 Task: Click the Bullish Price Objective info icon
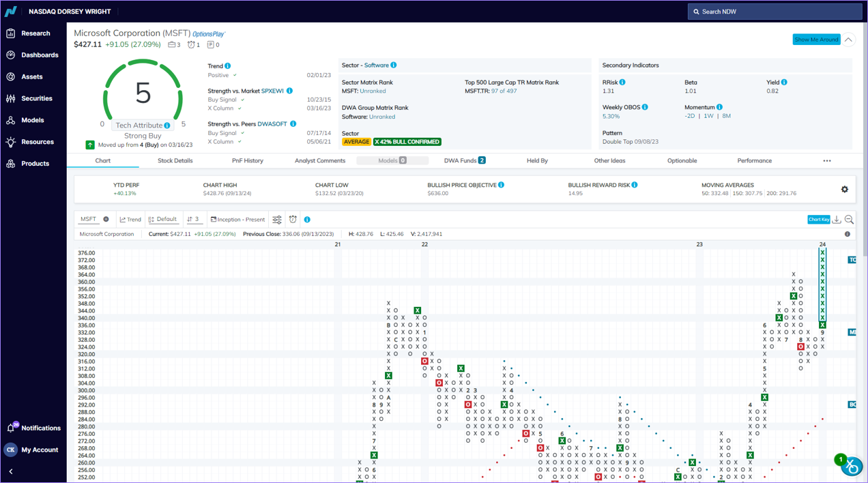502,185
